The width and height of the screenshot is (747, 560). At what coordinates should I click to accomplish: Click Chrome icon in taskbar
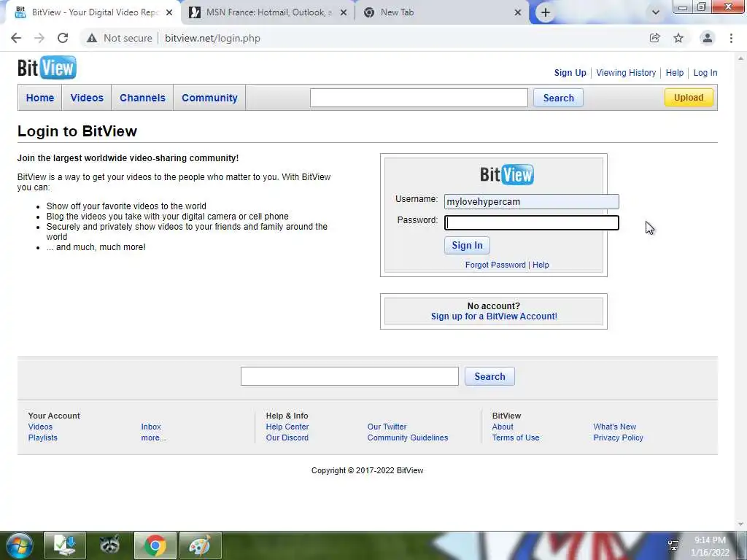155,545
